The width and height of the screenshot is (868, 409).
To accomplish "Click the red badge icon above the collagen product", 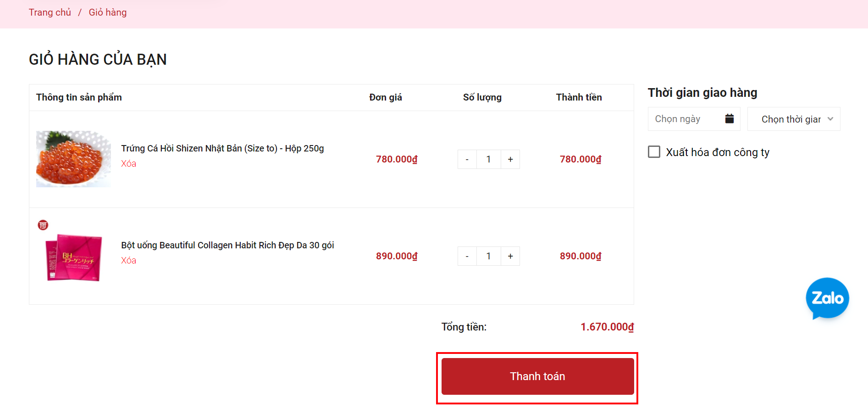I will (x=43, y=225).
